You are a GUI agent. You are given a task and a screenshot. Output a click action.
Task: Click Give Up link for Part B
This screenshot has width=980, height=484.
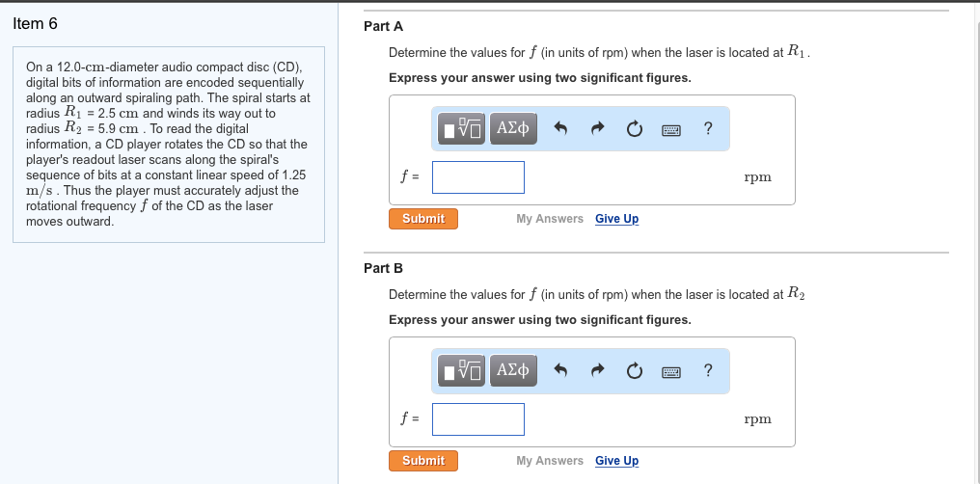point(616,461)
